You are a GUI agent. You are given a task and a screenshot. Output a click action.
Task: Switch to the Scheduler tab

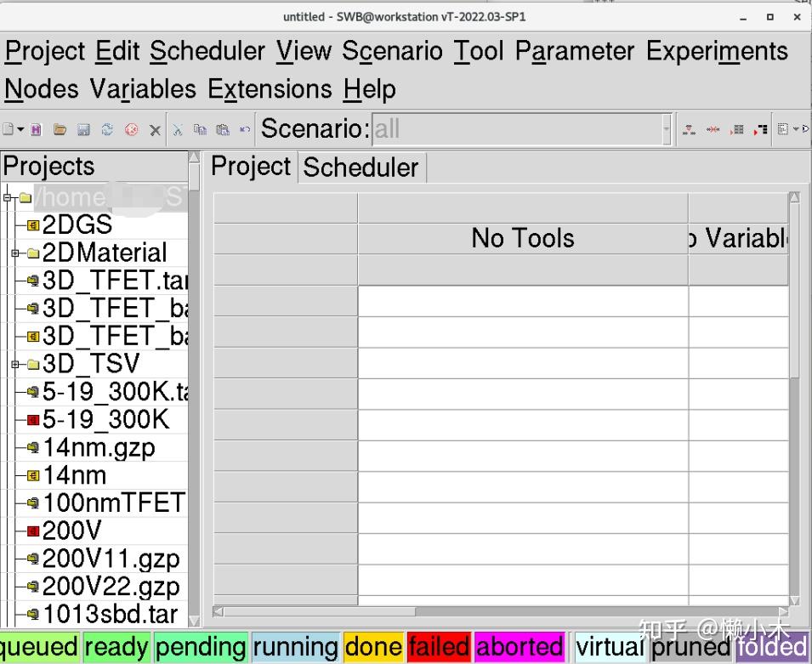tap(361, 167)
